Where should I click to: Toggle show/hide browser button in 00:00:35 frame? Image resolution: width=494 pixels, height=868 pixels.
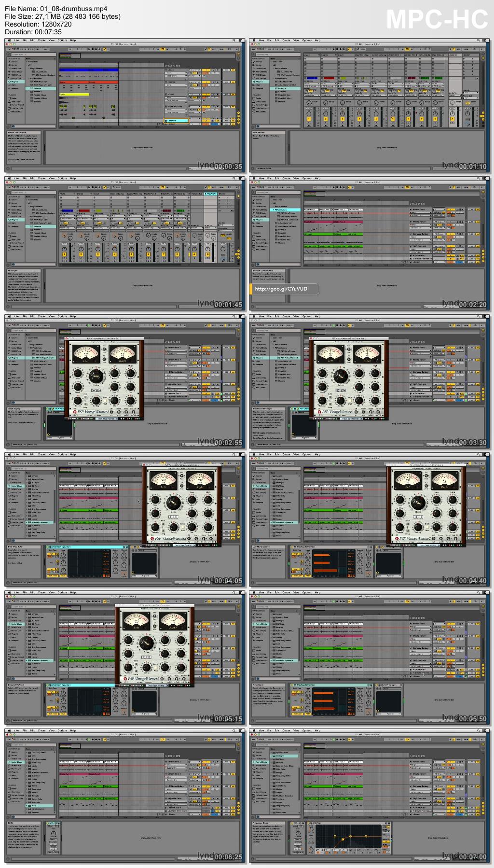pyautogui.click(x=8, y=54)
